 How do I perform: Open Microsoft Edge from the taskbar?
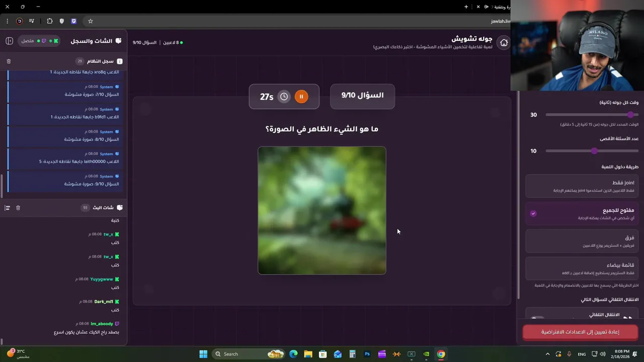pyautogui.click(x=293, y=354)
